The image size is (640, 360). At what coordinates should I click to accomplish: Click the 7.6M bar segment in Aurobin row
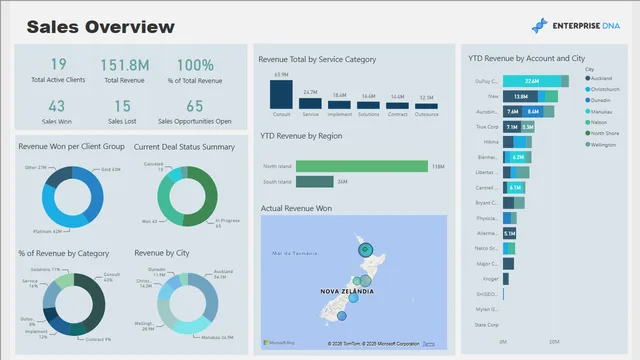(x=513, y=111)
